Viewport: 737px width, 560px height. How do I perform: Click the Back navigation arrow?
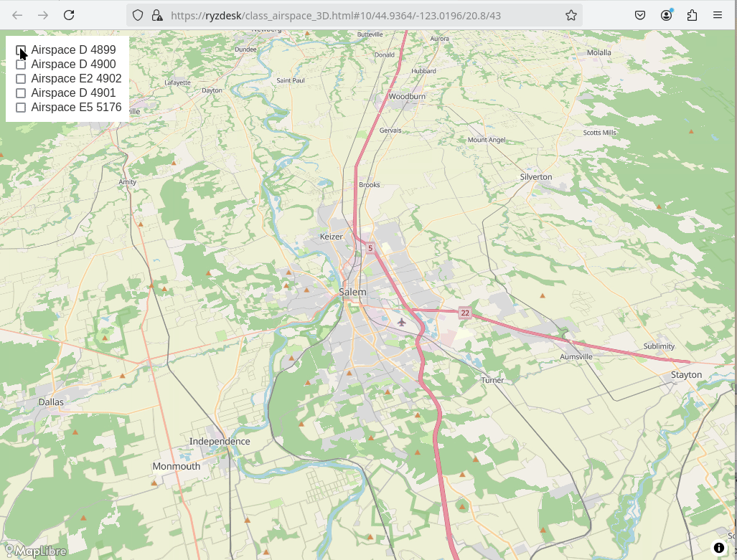(x=17, y=15)
